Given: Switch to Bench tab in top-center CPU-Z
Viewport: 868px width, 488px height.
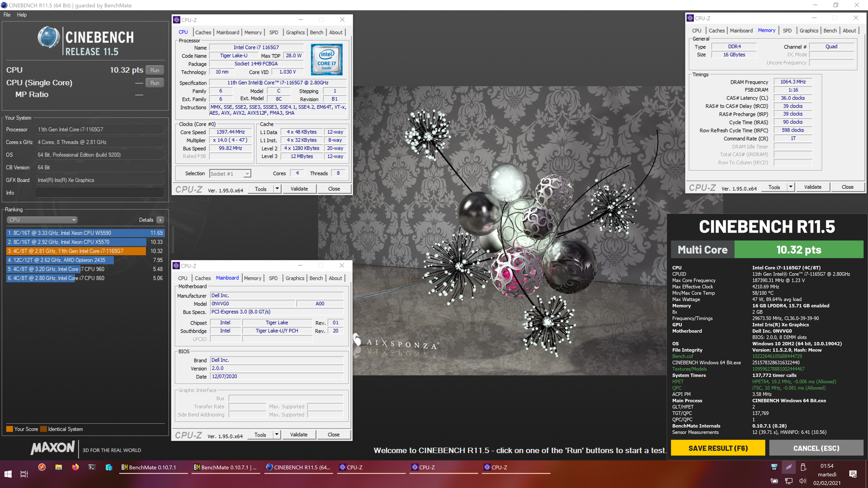Looking at the screenshot, I should 316,33.
